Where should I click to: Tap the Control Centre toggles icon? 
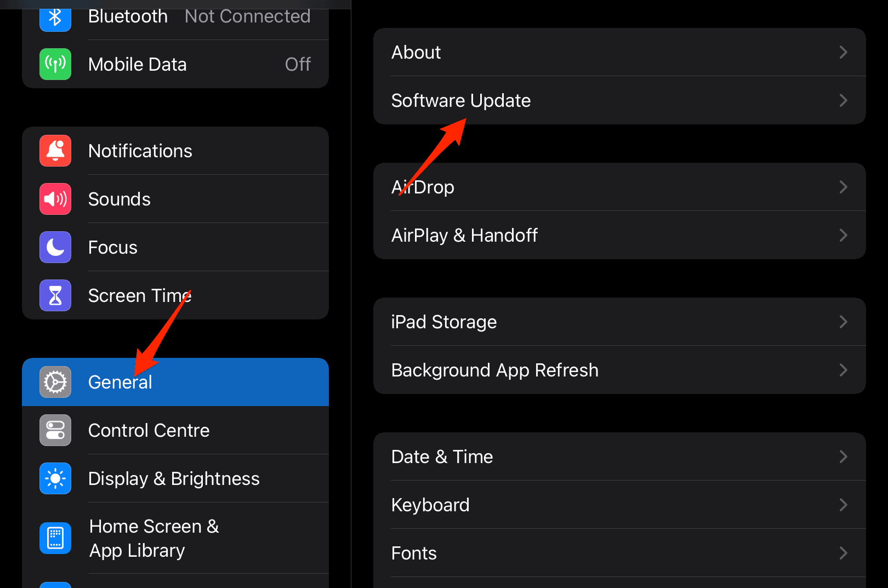click(x=55, y=430)
